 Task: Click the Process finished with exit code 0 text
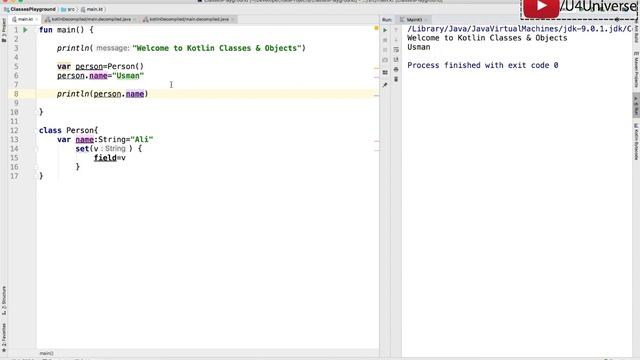[482, 65]
